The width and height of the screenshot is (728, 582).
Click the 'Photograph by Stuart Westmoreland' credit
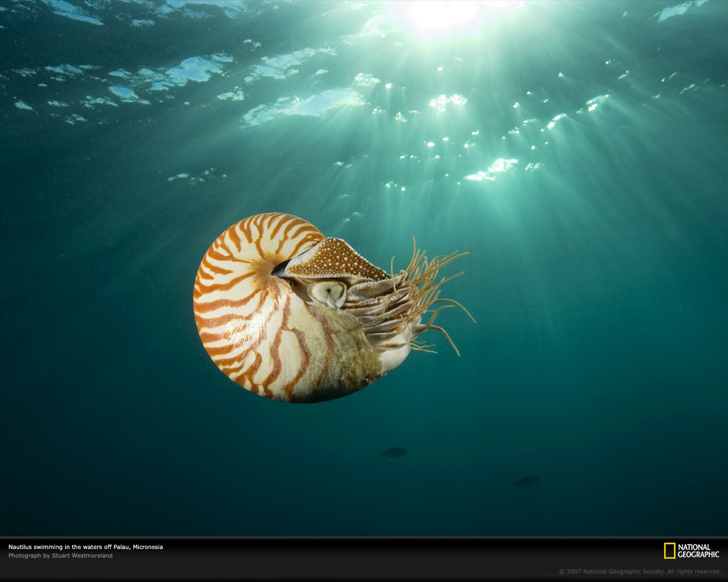click(x=60, y=555)
